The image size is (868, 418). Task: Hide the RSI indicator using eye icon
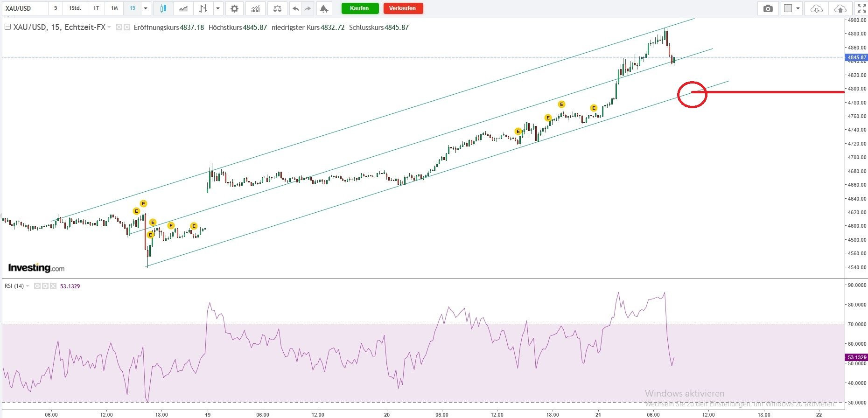pos(37,286)
